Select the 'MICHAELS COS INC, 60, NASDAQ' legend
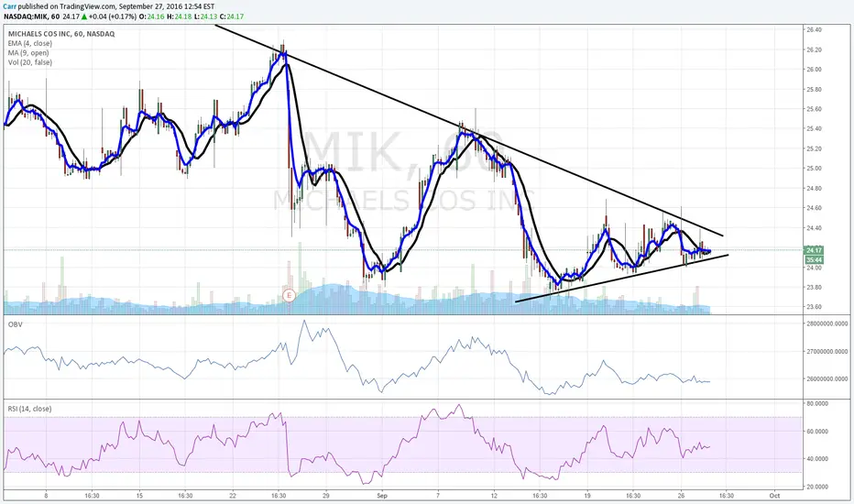The height and width of the screenshot is (504, 854). tap(61, 34)
